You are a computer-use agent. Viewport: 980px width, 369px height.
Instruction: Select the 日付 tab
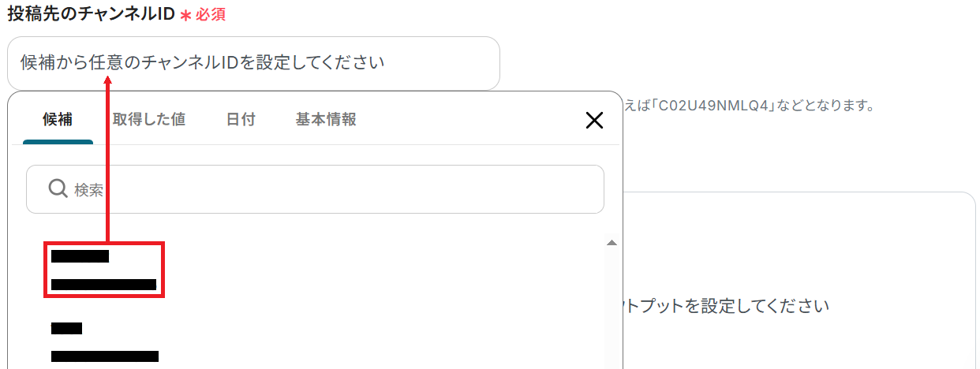coord(241,120)
